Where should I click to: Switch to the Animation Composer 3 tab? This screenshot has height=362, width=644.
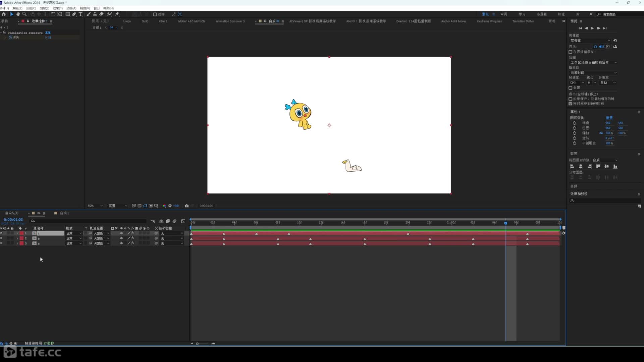[x=230, y=21]
